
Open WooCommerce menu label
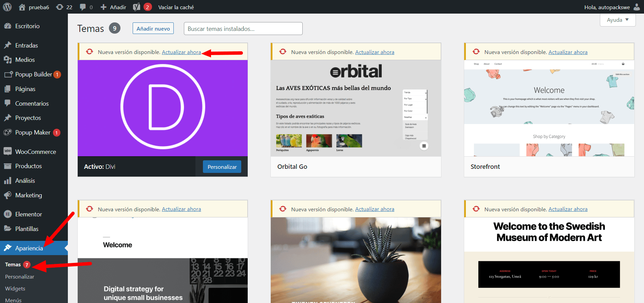click(36, 152)
